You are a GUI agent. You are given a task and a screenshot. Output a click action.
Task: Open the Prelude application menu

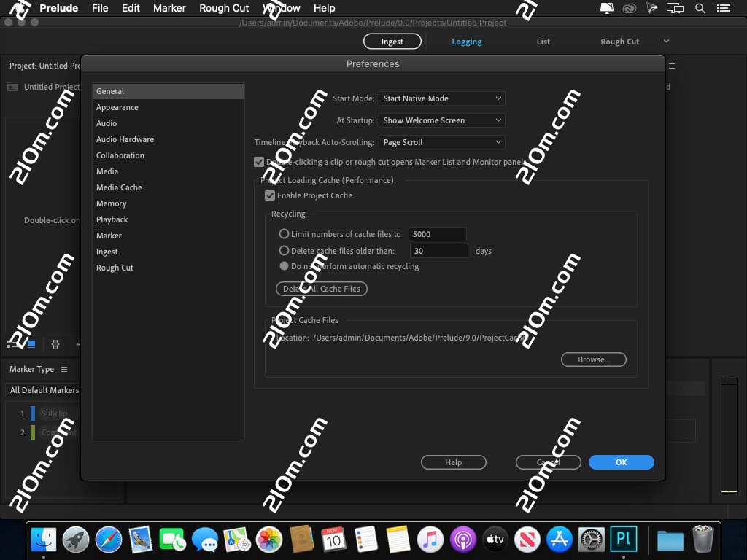pos(58,8)
